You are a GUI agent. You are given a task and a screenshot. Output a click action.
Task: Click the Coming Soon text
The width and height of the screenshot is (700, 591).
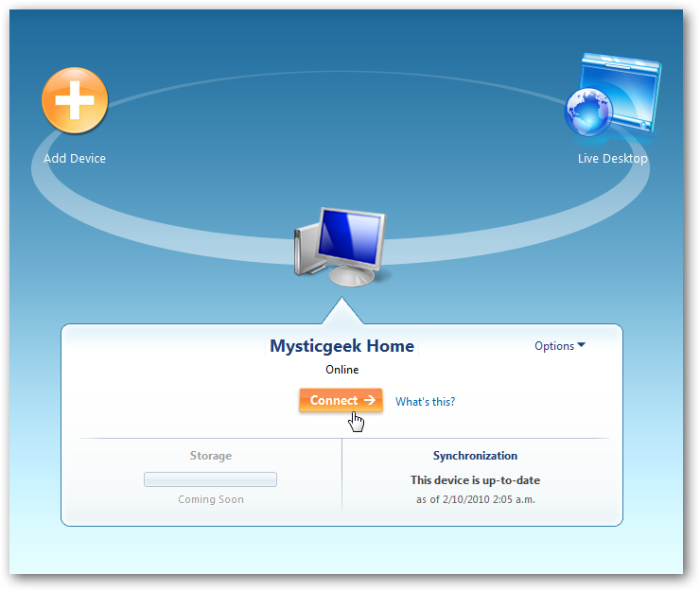click(211, 499)
